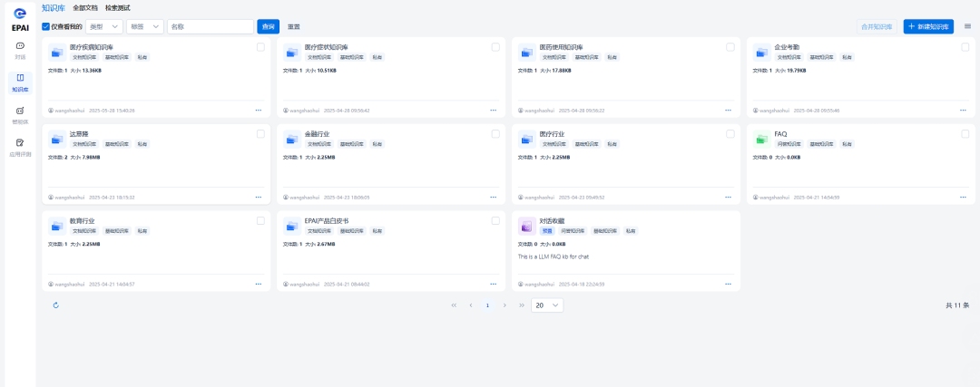
Task: Focus the 名称 name input field
Action: [210, 27]
